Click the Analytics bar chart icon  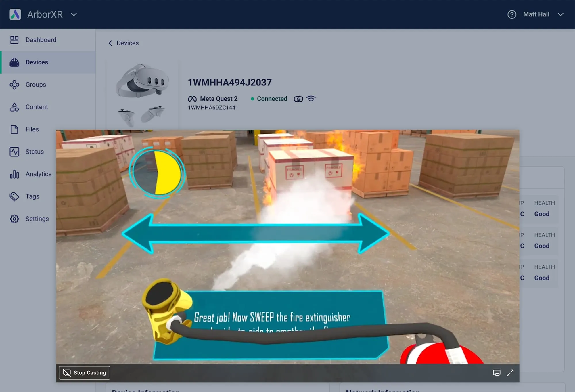(14, 174)
